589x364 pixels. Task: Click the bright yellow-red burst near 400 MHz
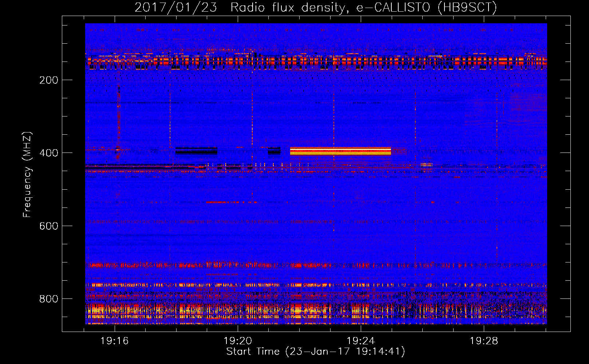(x=340, y=151)
